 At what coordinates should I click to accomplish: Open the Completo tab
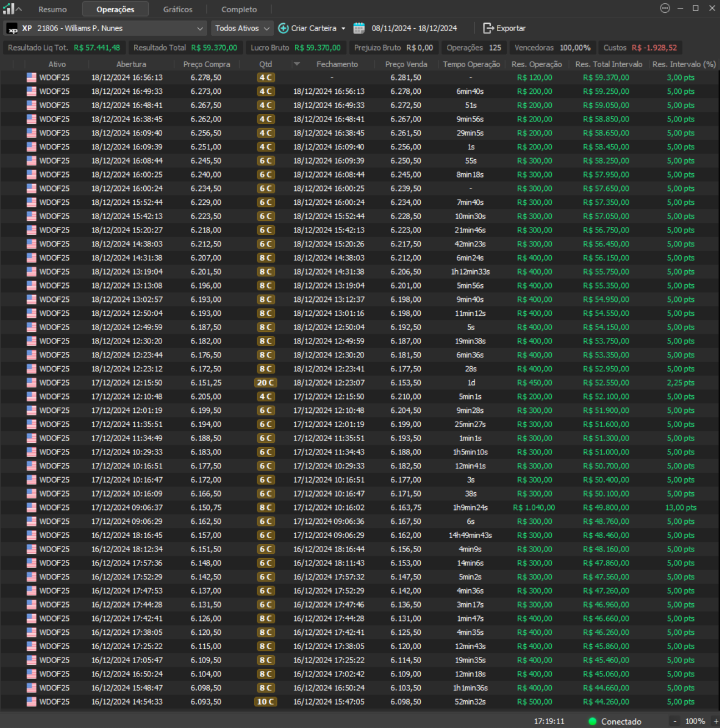click(x=239, y=9)
